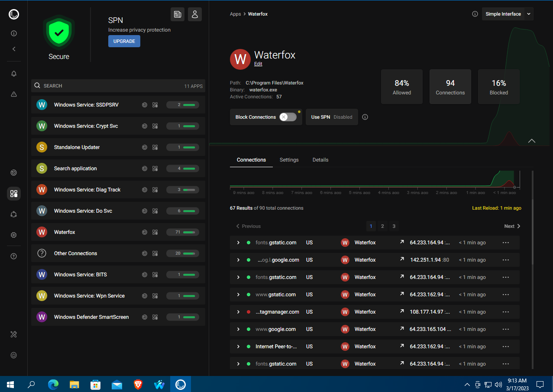Click radar icon in Other Connections row
The image size is (553, 392).
145,253
